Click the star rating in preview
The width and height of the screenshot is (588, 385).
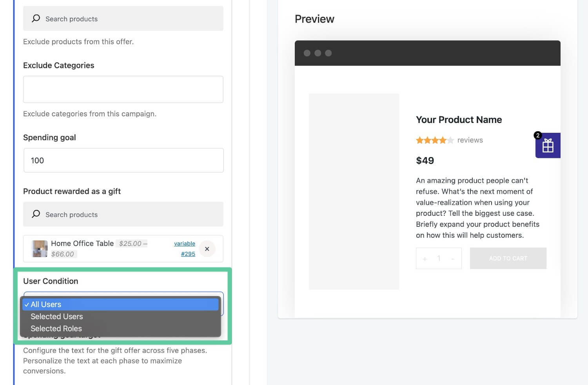tap(435, 140)
